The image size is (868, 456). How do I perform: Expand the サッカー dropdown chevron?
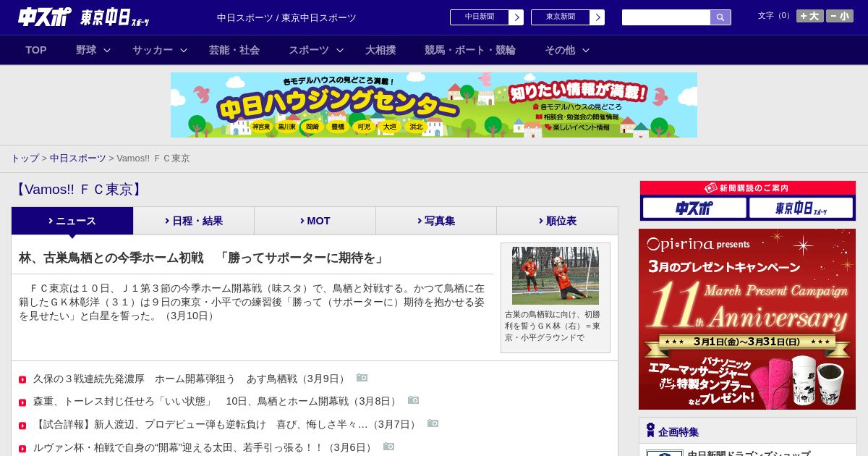point(184,50)
